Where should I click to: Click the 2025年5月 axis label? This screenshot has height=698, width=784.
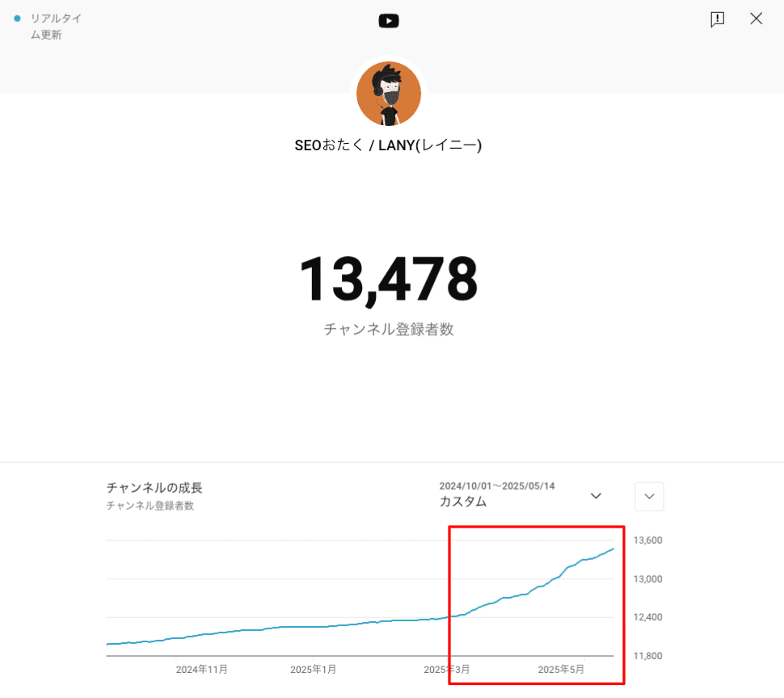(560, 670)
